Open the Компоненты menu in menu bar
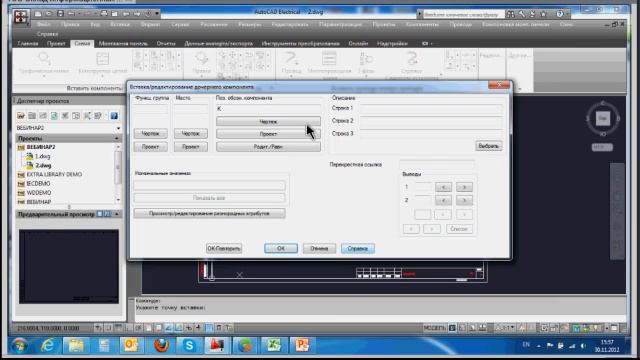 [422, 24]
